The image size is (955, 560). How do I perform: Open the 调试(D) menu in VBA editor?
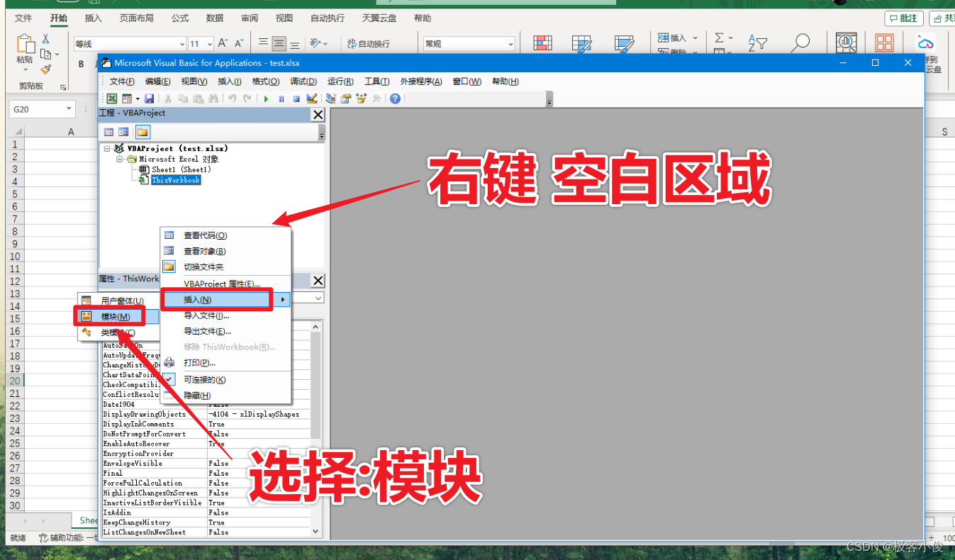(x=303, y=82)
